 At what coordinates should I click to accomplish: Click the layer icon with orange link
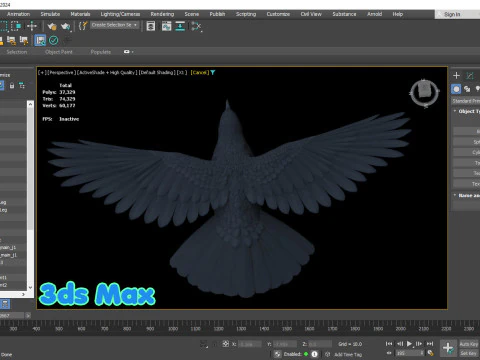(x=11, y=41)
